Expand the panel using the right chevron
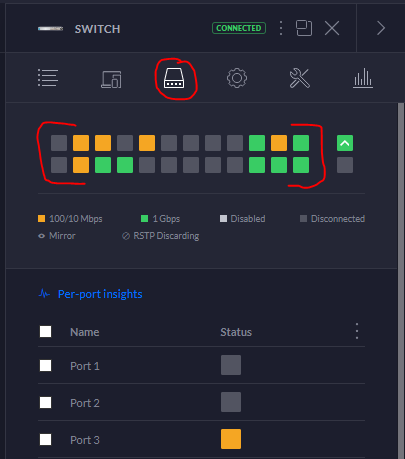Image resolution: width=405 pixels, height=459 pixels. pos(381,28)
